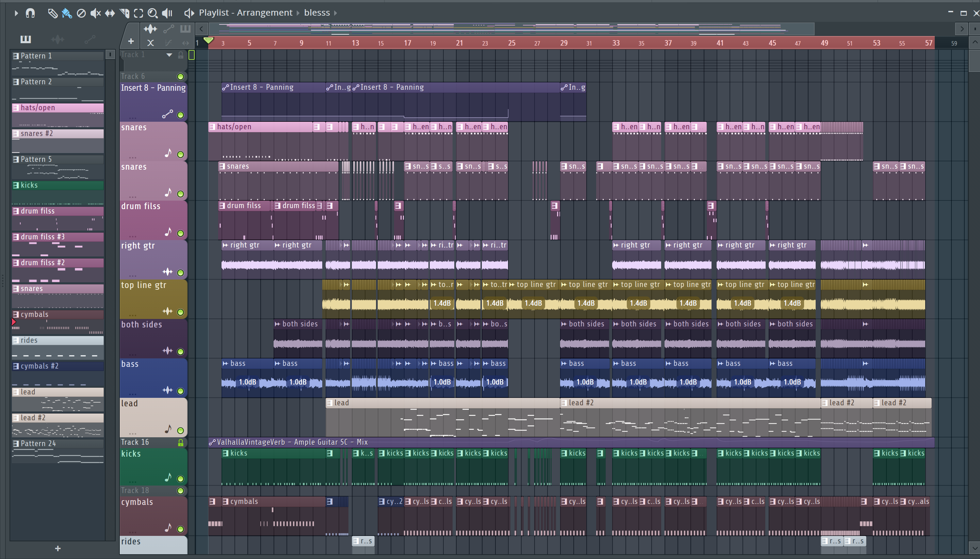Image resolution: width=980 pixels, height=559 pixels.
Task: Select the Slip tool
Action: 110,14
